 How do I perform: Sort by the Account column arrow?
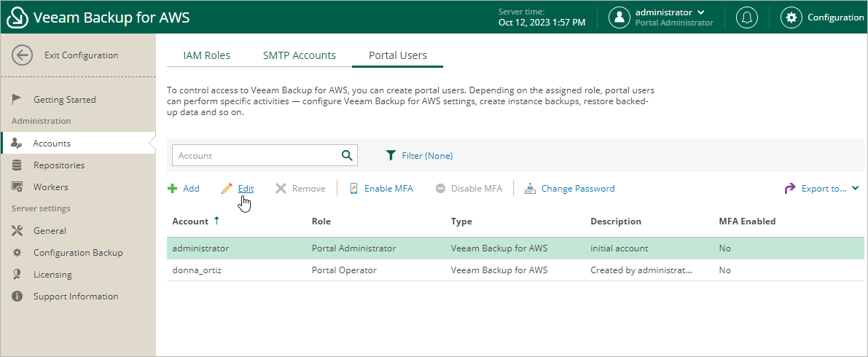tap(216, 221)
